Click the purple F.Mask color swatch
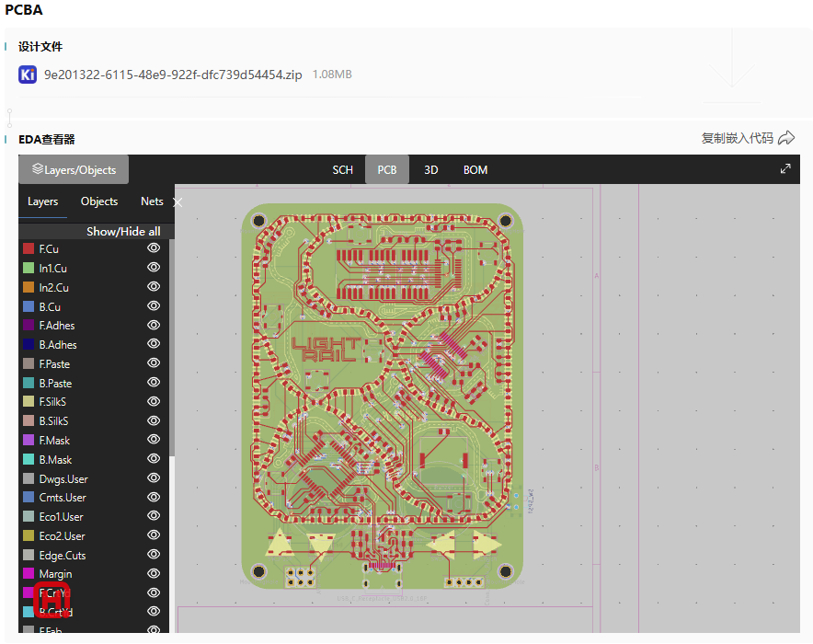The image size is (813, 644). click(x=29, y=441)
